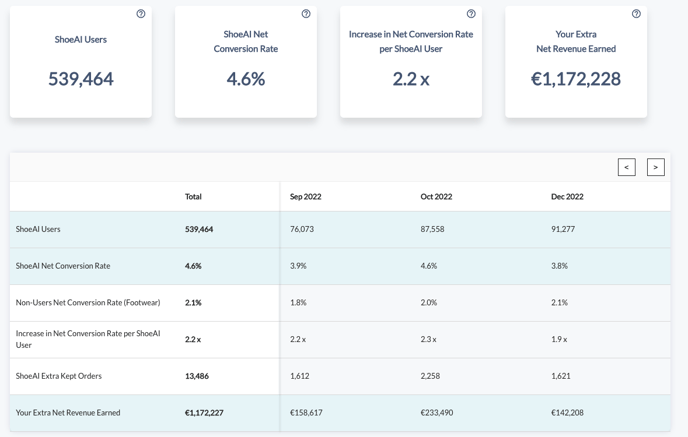Click ShoeAI Net Conversion Rate row label
The height and width of the screenshot is (437, 688).
[63, 266]
